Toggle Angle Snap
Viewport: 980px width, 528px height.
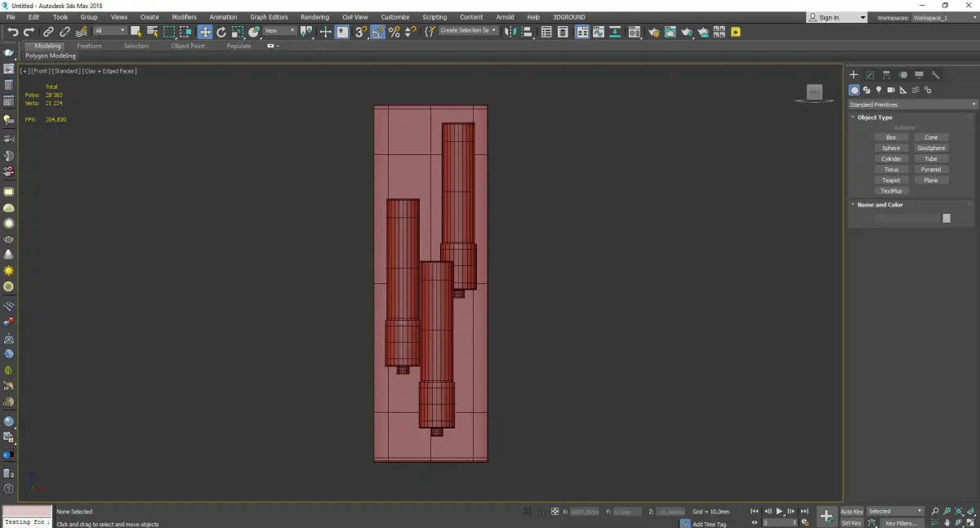(377, 32)
